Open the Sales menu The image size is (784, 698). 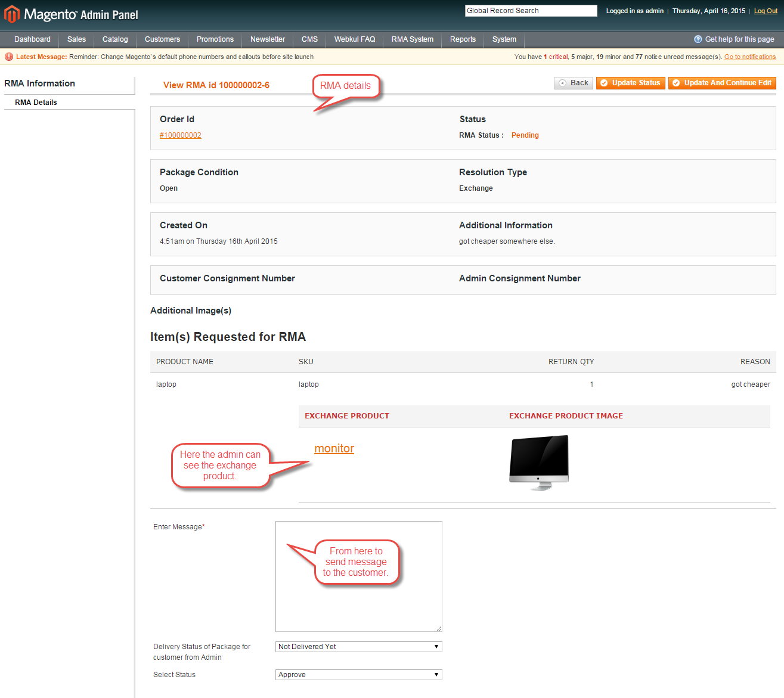pyautogui.click(x=76, y=39)
